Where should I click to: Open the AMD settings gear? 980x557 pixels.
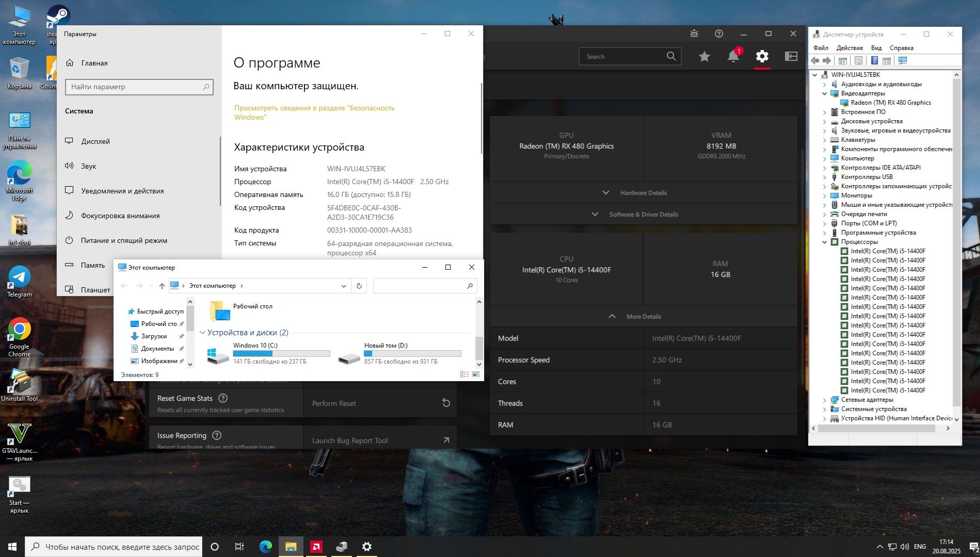[762, 56]
